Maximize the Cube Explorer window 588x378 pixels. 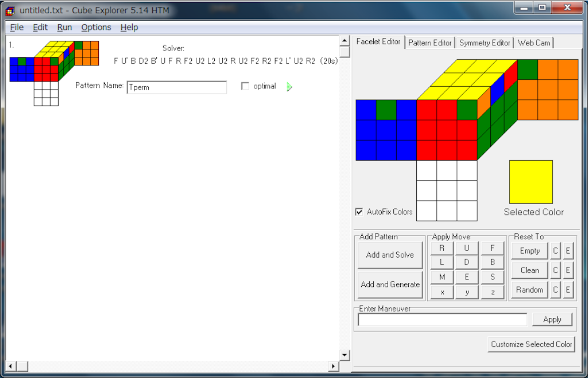click(x=542, y=7)
